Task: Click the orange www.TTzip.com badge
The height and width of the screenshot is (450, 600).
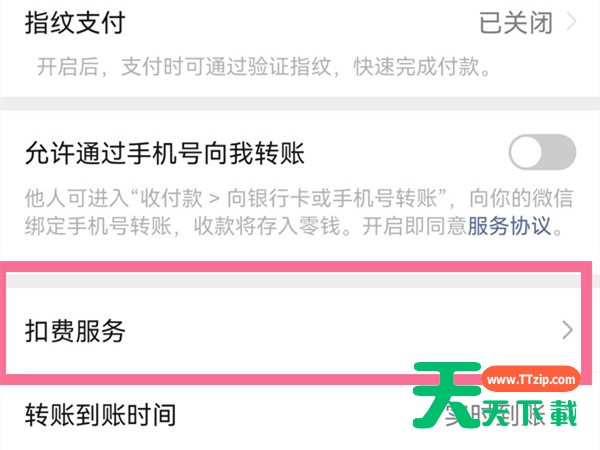Action: point(530,379)
